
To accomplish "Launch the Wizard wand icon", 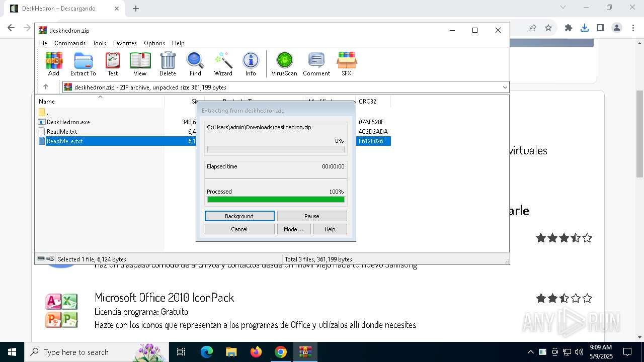I will click(x=223, y=64).
